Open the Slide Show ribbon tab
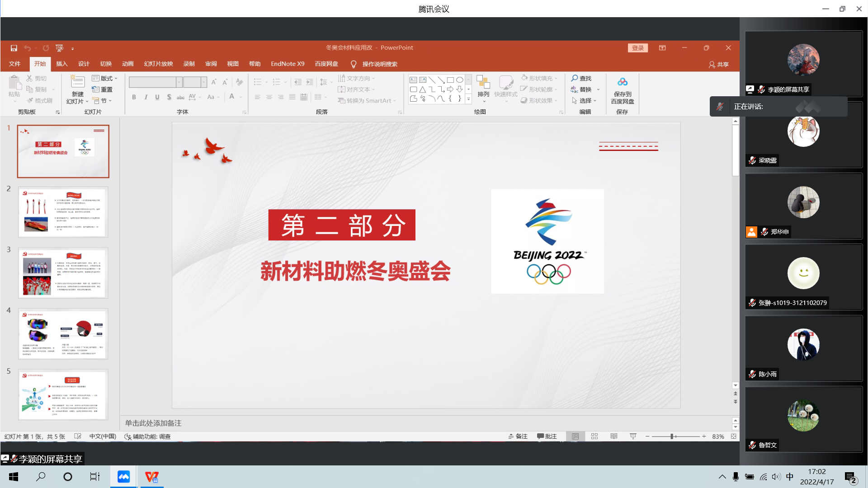The width and height of the screenshot is (868, 488). [x=158, y=64]
